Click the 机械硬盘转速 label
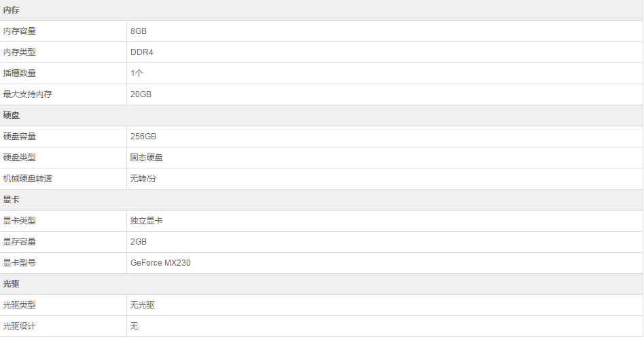 coord(28,179)
